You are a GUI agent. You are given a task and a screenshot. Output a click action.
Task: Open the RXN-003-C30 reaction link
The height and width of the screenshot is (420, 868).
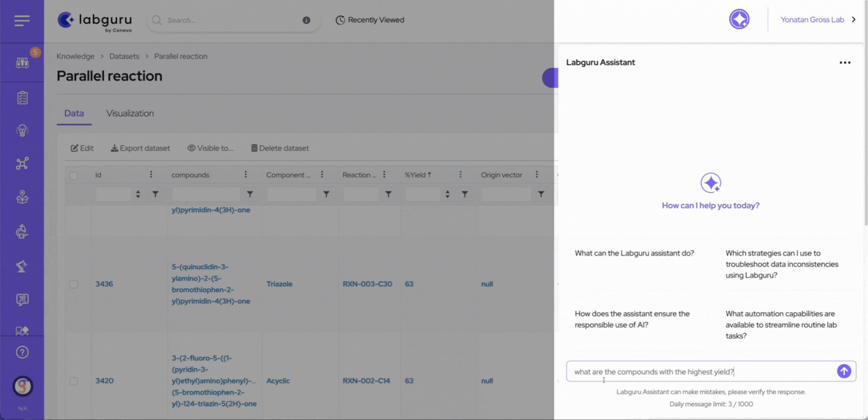click(x=367, y=284)
